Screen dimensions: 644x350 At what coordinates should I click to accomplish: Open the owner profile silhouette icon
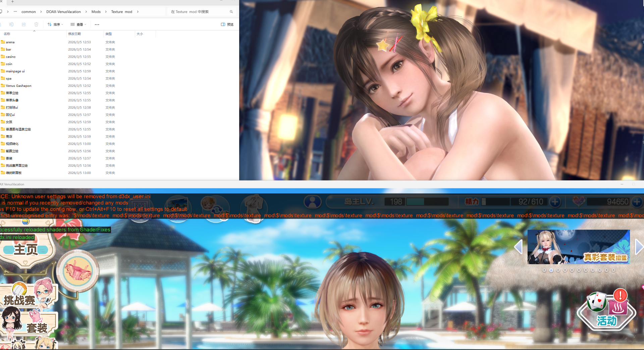pos(313,201)
